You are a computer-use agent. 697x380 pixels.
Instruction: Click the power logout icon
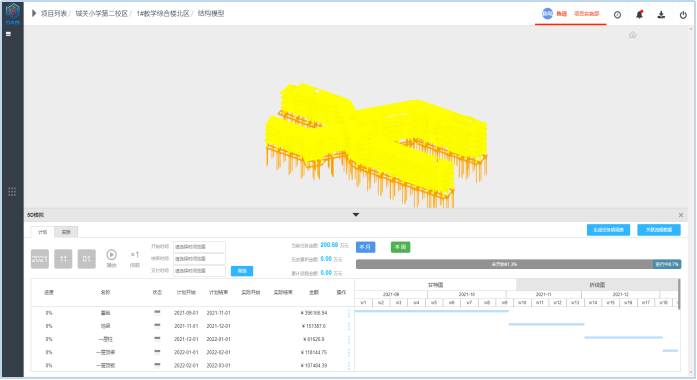pos(683,15)
